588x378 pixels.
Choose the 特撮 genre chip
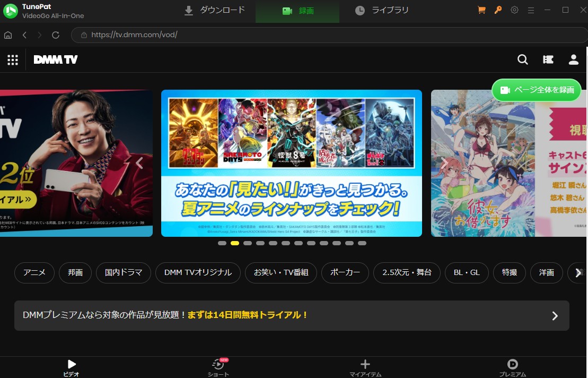click(x=510, y=272)
